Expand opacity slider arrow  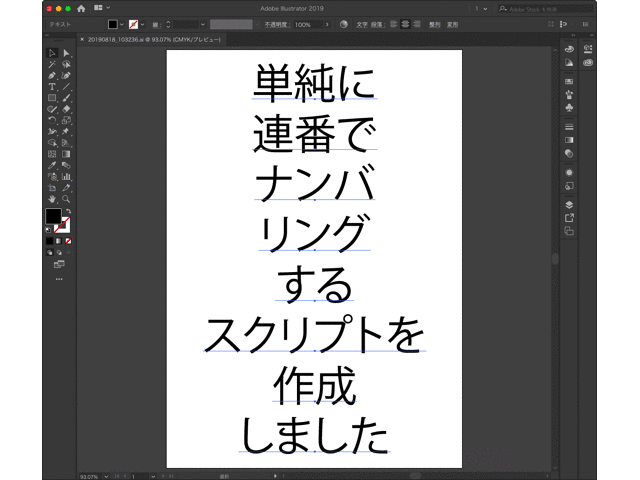click(x=327, y=24)
